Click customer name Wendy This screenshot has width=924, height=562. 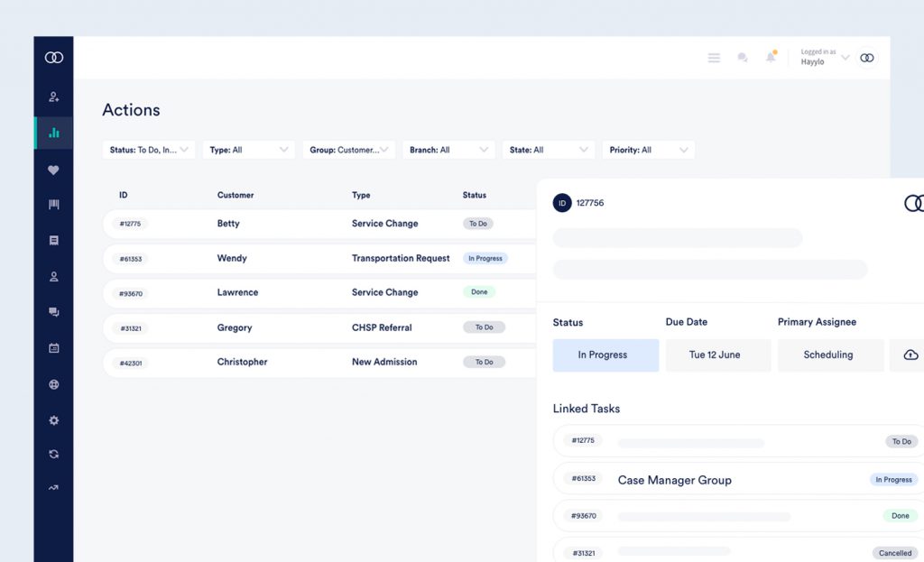coord(232,258)
